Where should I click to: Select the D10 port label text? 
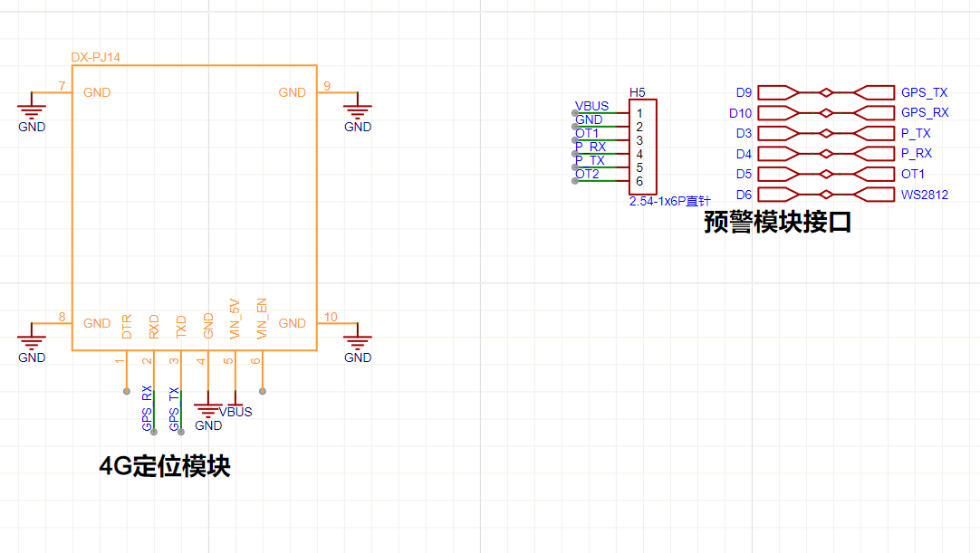click(x=741, y=113)
